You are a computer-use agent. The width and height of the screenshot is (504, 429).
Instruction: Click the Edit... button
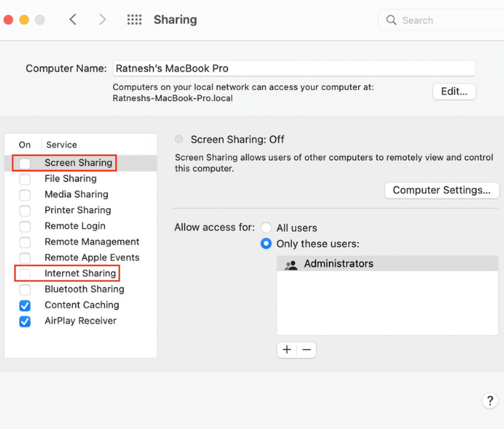454,92
